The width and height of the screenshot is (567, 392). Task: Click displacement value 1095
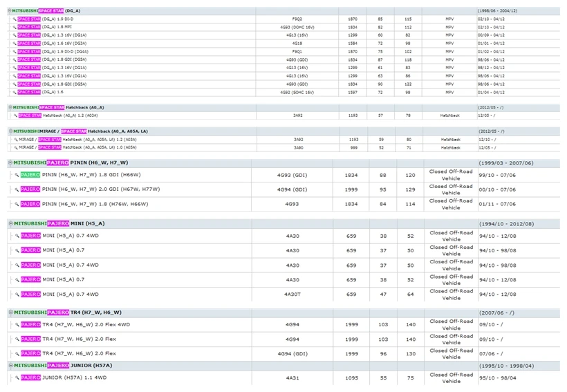pos(351,378)
